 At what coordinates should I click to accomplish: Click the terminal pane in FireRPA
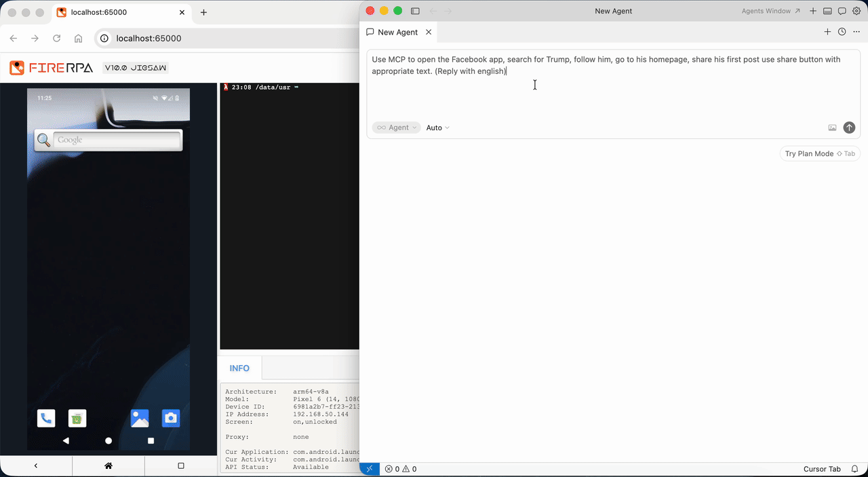(x=290, y=217)
